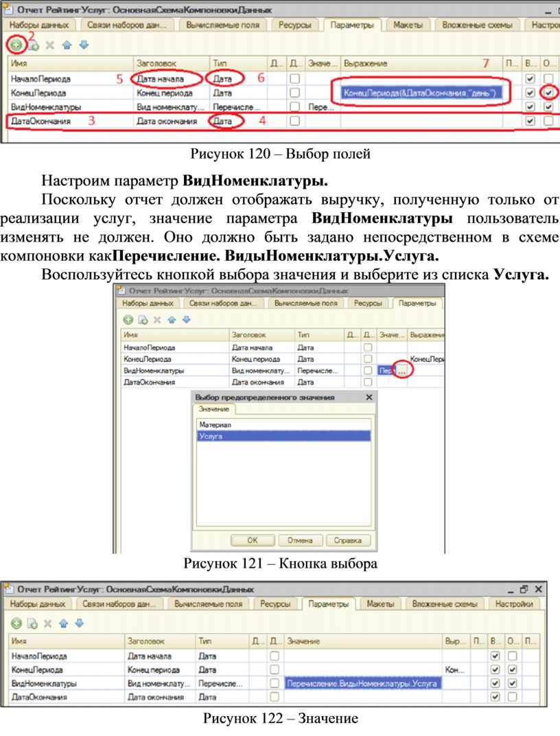Click the green add icon in Figure 121 toolbar
Viewport: 560px width, 736px height.
[x=128, y=320]
